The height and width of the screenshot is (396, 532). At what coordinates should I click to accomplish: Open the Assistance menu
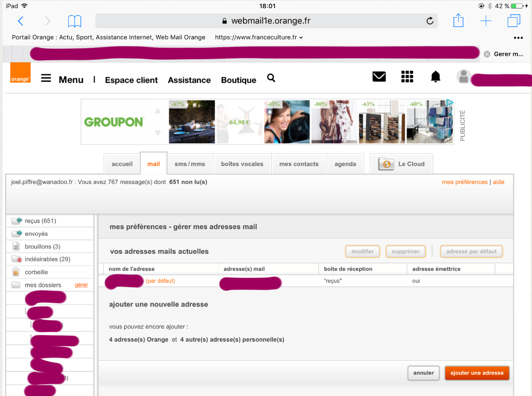pyautogui.click(x=189, y=80)
